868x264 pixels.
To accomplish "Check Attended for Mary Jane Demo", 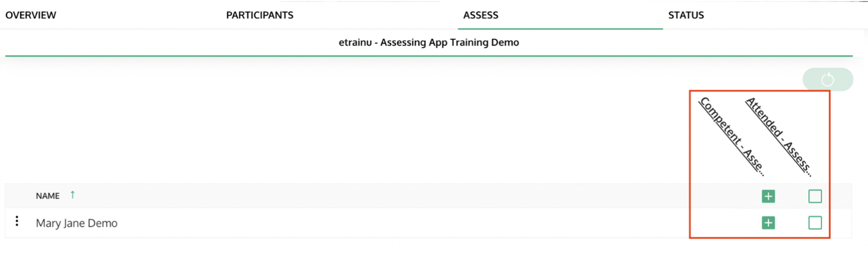I will pos(814,223).
